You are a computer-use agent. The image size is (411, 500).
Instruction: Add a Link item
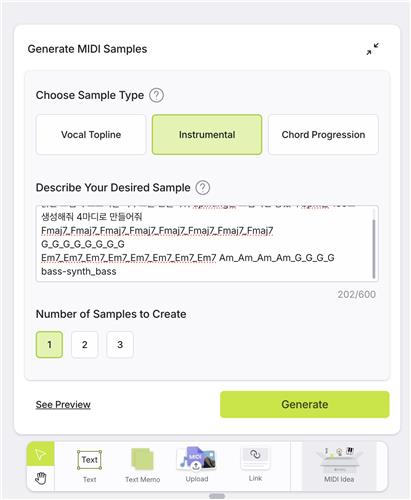[255, 465]
